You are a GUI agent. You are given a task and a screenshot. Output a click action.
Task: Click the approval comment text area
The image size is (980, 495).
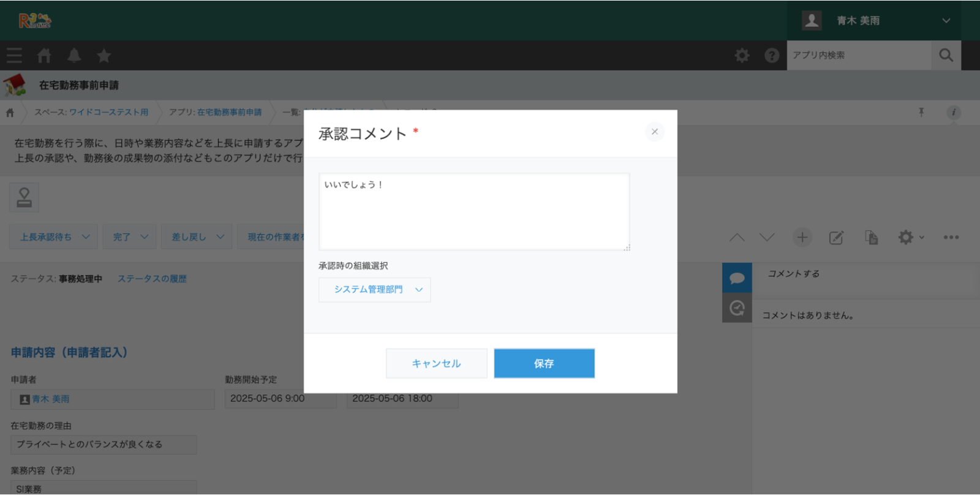click(473, 211)
